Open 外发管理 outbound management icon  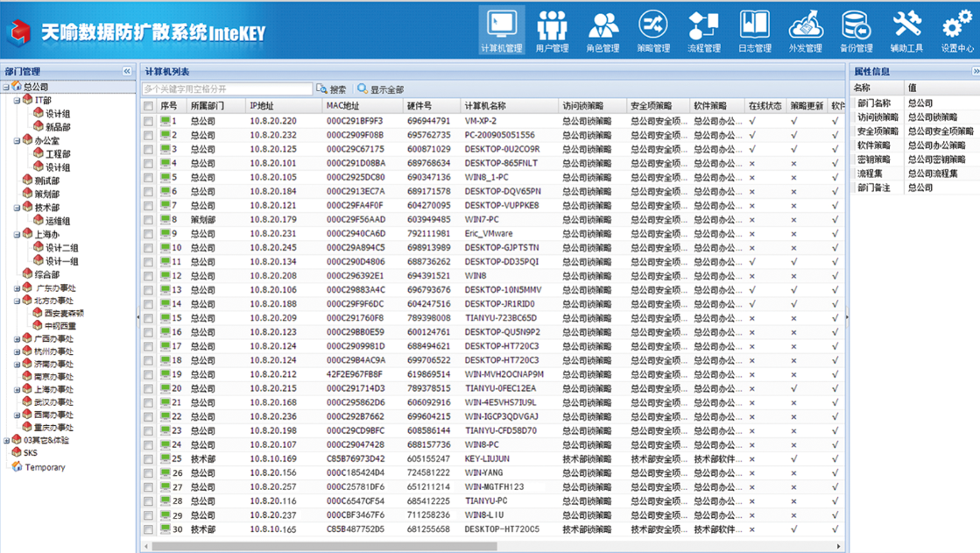806,31
